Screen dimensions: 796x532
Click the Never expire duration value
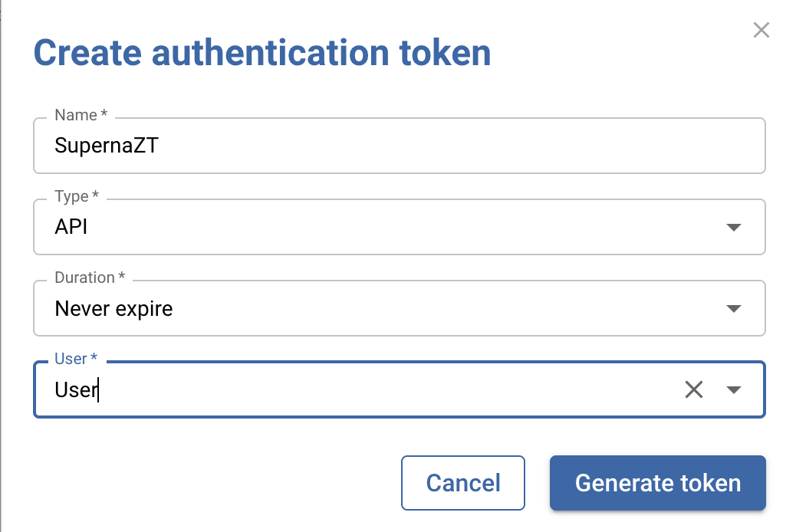[113, 309]
